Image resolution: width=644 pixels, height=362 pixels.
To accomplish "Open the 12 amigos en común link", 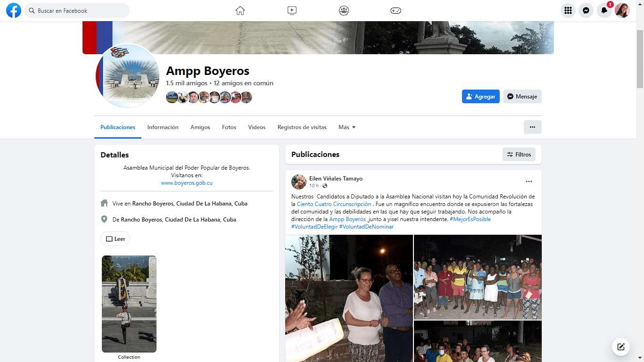I will (x=243, y=83).
